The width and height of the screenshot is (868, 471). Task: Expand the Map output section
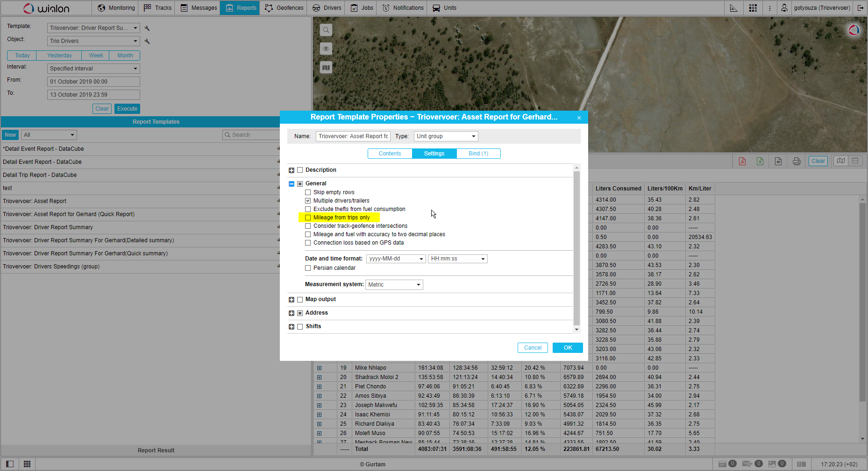292,300
